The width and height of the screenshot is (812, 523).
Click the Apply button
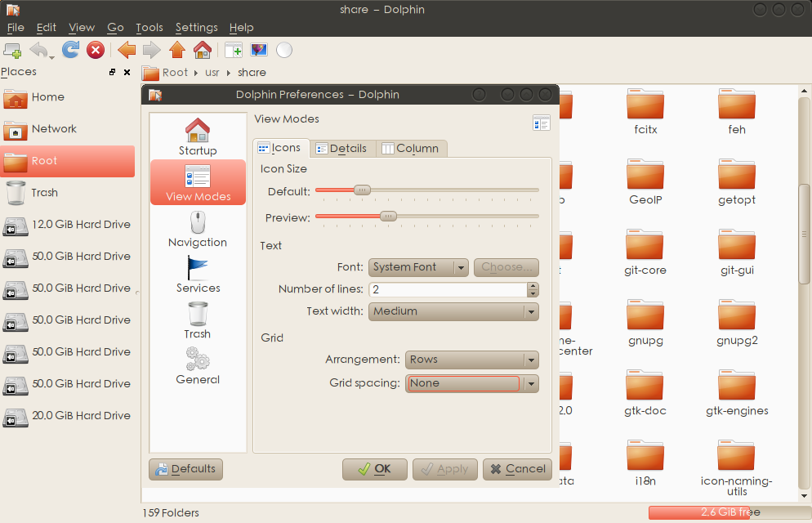click(445, 469)
